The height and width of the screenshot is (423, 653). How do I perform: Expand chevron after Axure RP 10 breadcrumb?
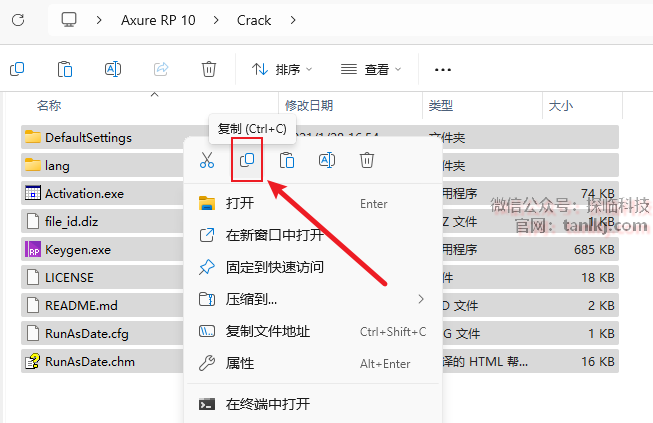pyautogui.click(x=216, y=20)
